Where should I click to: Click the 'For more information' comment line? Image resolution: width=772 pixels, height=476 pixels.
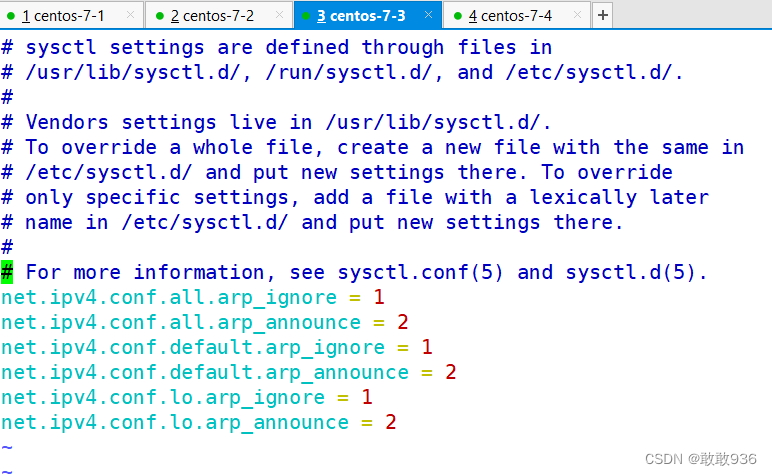pos(354,272)
